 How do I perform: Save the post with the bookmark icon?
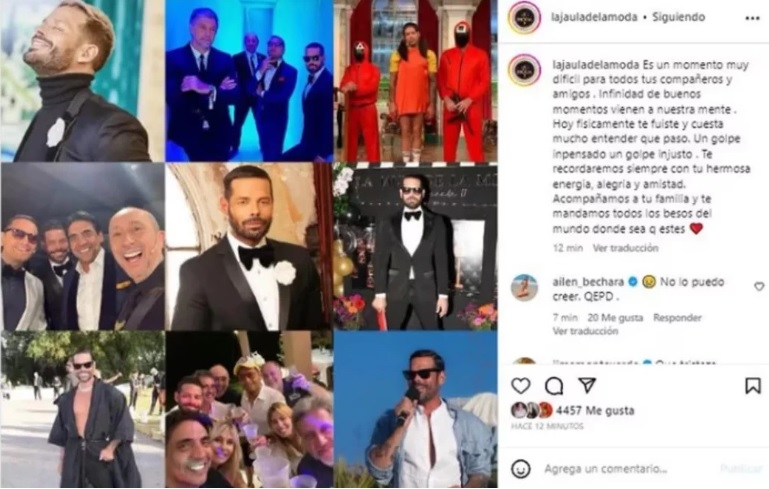[x=753, y=386]
